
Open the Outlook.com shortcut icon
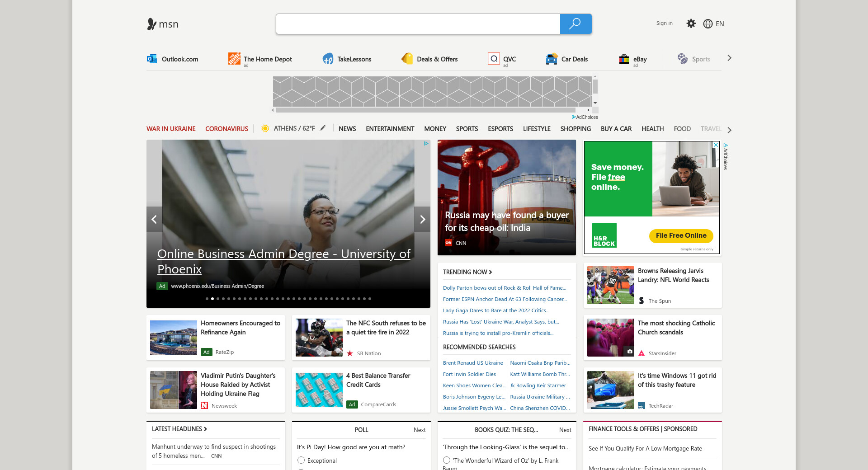click(x=152, y=59)
